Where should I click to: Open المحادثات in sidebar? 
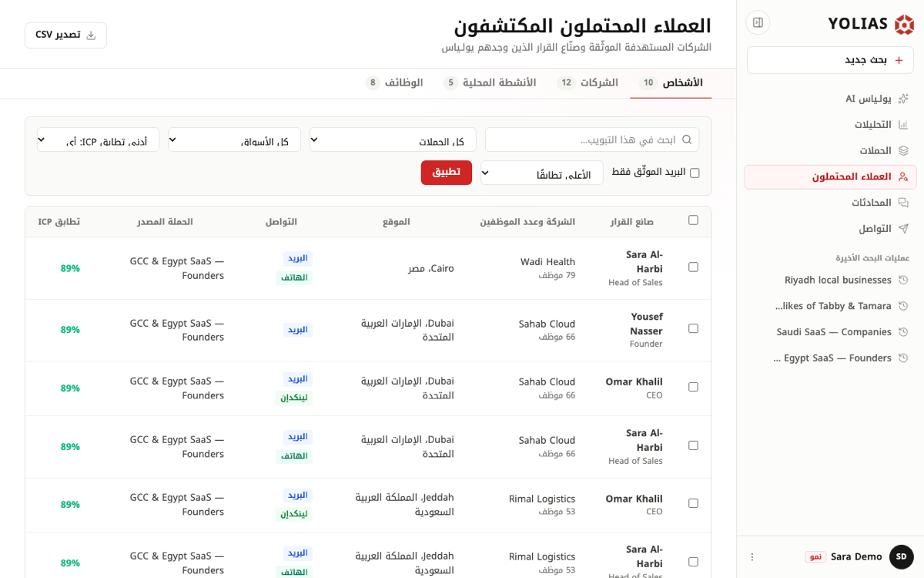coord(830,203)
